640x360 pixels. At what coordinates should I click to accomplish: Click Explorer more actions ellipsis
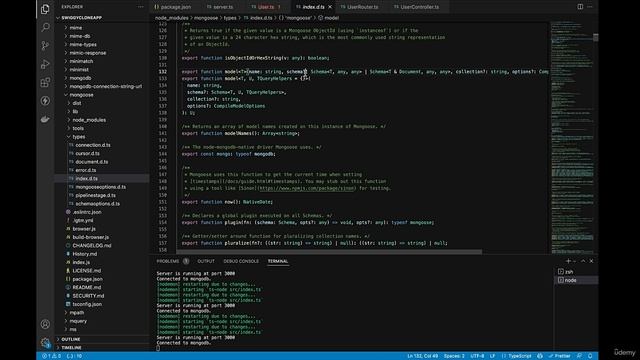[140, 7]
